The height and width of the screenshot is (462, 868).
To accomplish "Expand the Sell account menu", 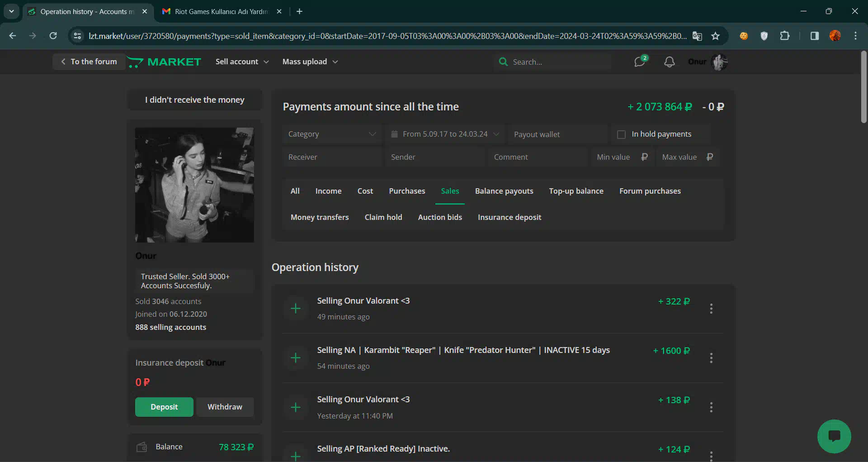I will 242,62.
